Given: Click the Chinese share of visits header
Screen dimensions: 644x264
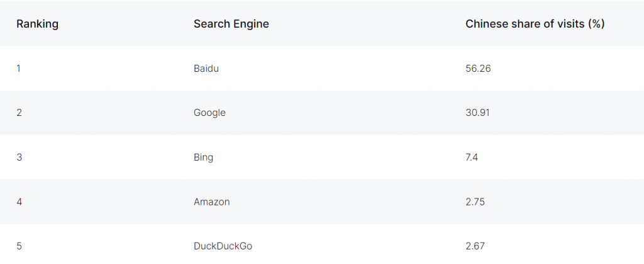Looking at the screenshot, I should [535, 24].
